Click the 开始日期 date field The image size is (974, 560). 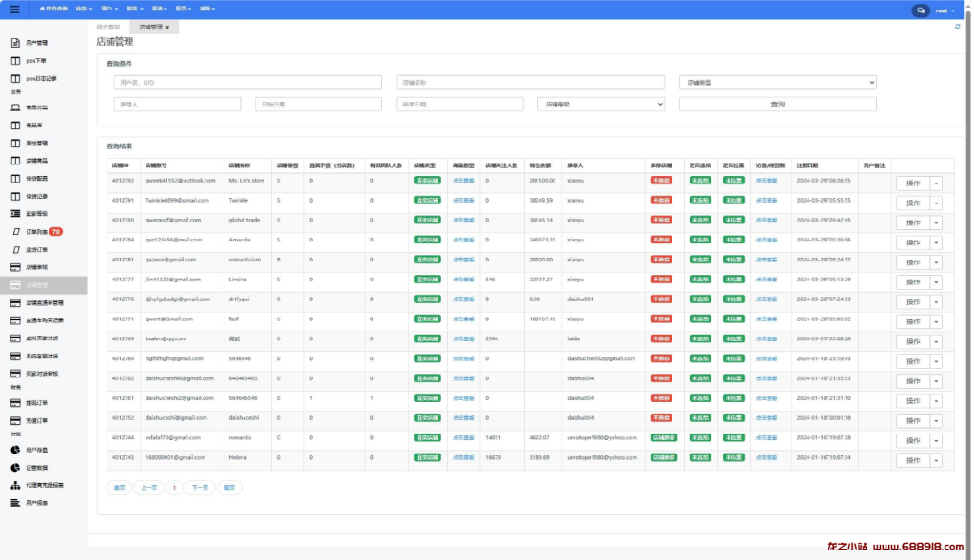tap(318, 105)
